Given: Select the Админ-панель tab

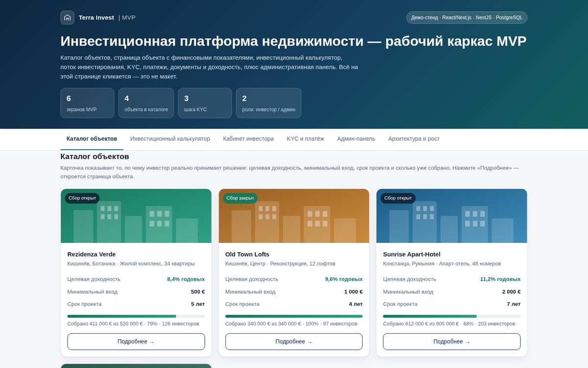Looking at the screenshot, I should tap(356, 139).
